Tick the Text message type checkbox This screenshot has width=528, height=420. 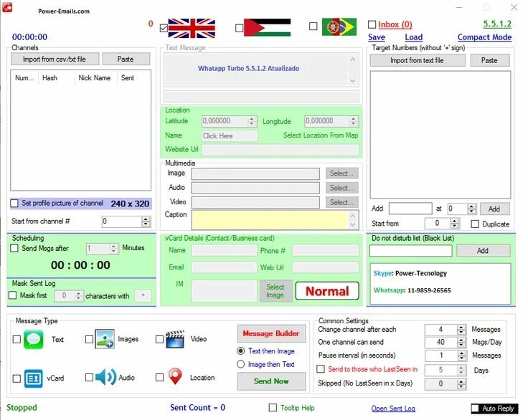point(16,339)
